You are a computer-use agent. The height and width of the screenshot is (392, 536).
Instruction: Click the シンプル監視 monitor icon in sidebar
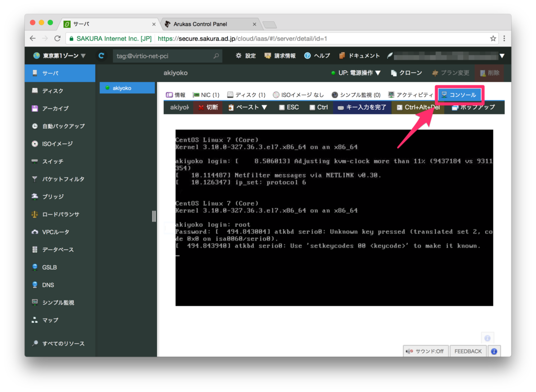35,302
